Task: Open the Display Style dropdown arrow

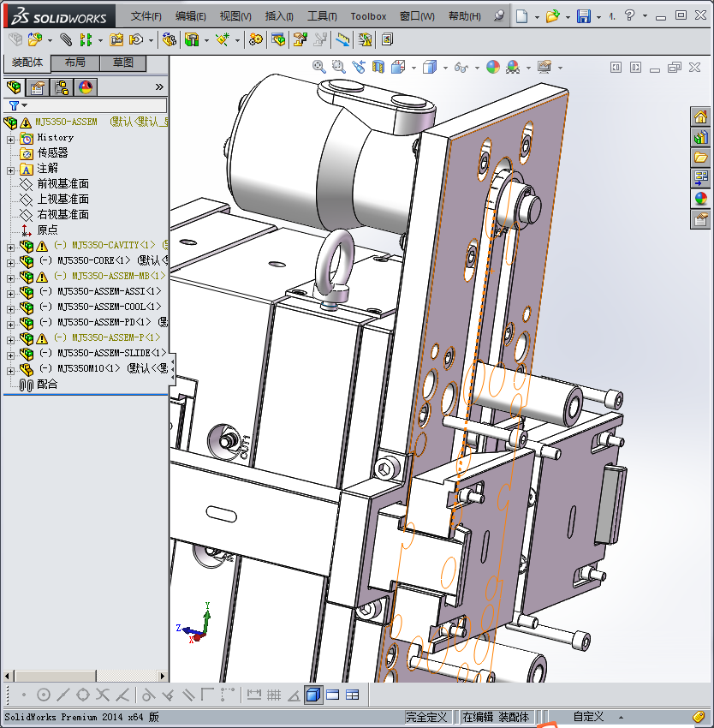Action: pos(445,69)
